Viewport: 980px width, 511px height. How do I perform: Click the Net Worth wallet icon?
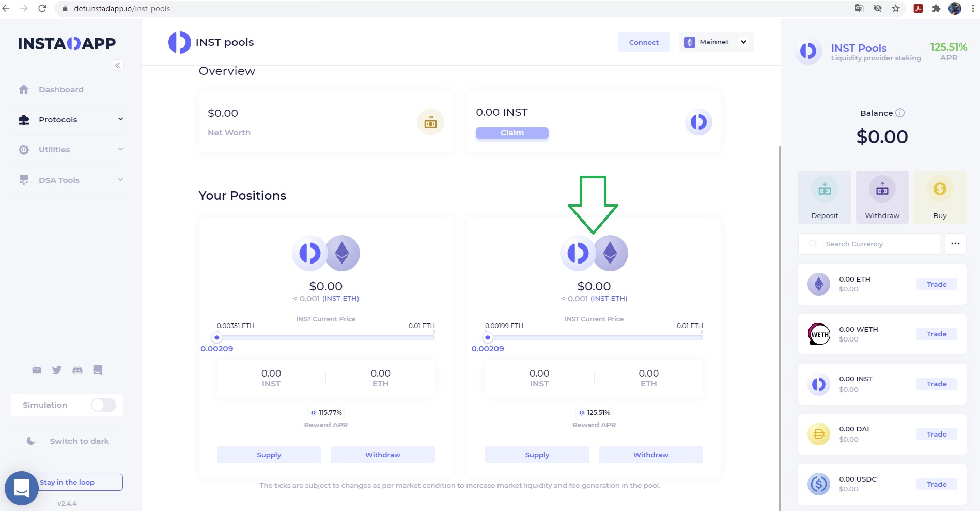click(x=430, y=122)
